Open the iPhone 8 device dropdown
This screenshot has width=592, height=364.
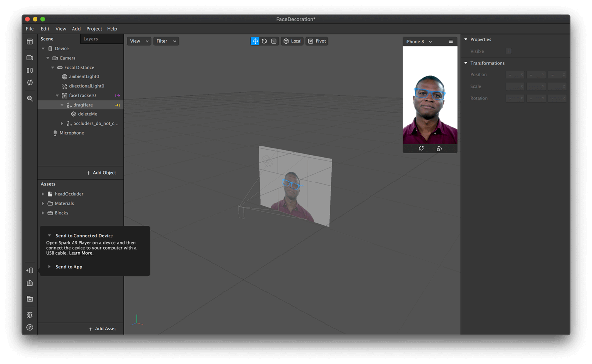(x=419, y=42)
